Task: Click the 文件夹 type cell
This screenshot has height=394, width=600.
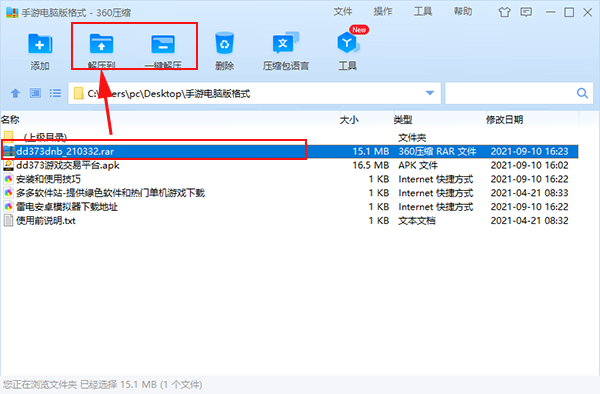Action: click(412, 137)
